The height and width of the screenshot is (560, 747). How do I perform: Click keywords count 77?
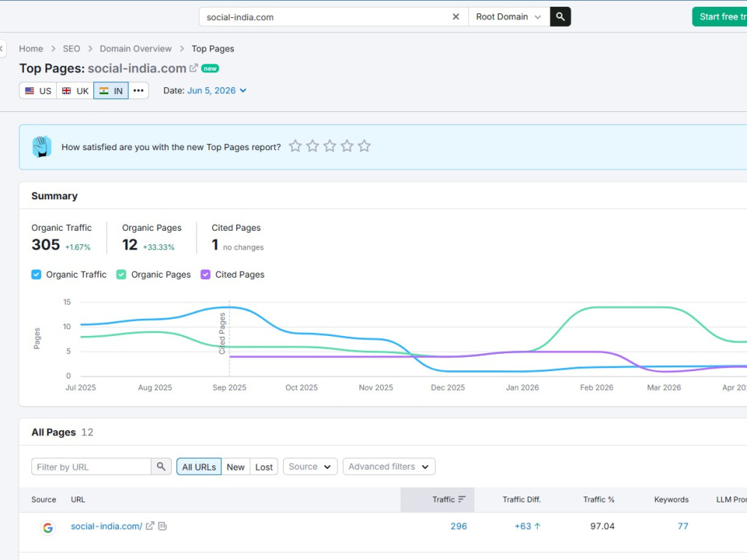point(683,526)
